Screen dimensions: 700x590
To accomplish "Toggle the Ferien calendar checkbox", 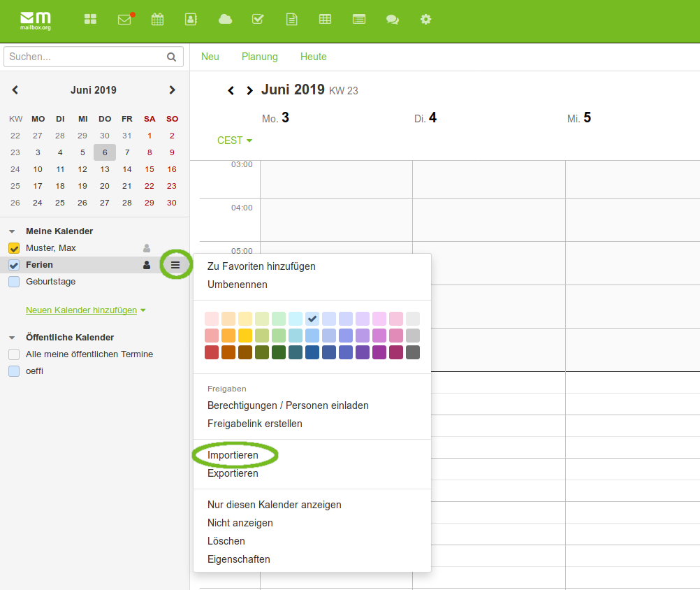I will click(x=14, y=265).
